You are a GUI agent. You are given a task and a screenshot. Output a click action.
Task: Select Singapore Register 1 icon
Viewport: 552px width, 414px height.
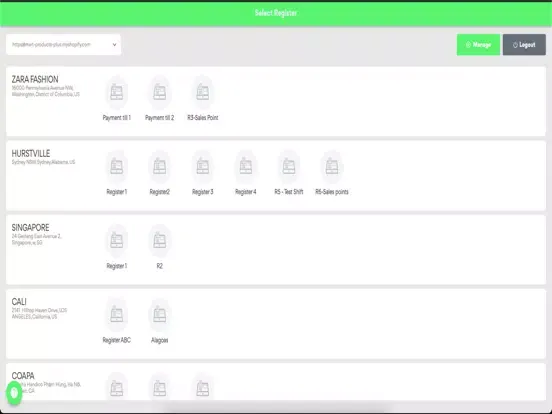tap(117, 241)
